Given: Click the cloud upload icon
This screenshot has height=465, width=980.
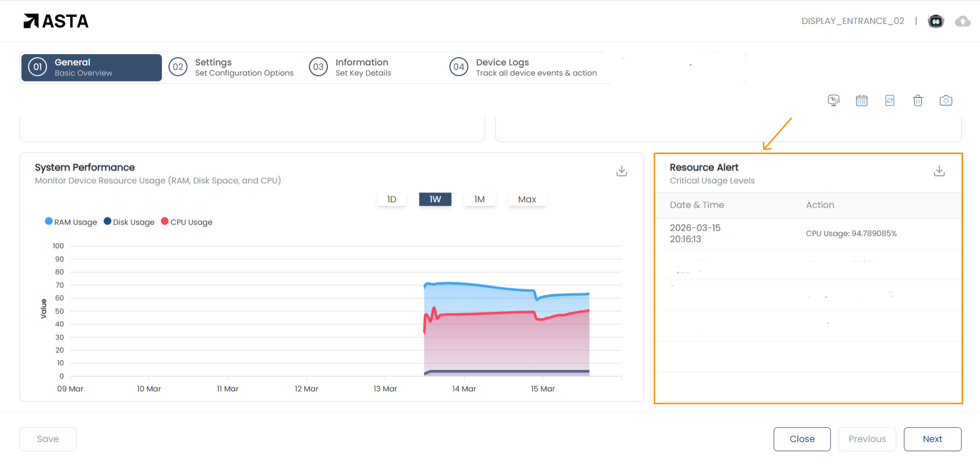Looking at the screenshot, I should (x=963, y=21).
